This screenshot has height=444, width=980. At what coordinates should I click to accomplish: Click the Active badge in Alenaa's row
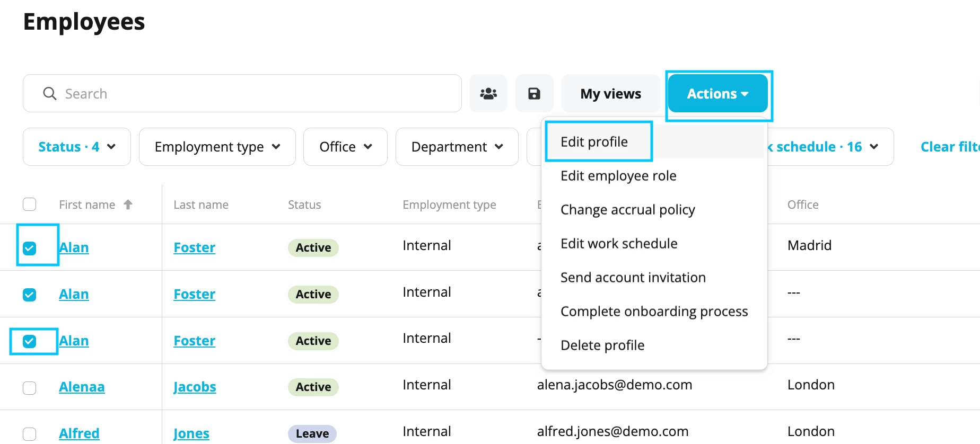click(313, 387)
